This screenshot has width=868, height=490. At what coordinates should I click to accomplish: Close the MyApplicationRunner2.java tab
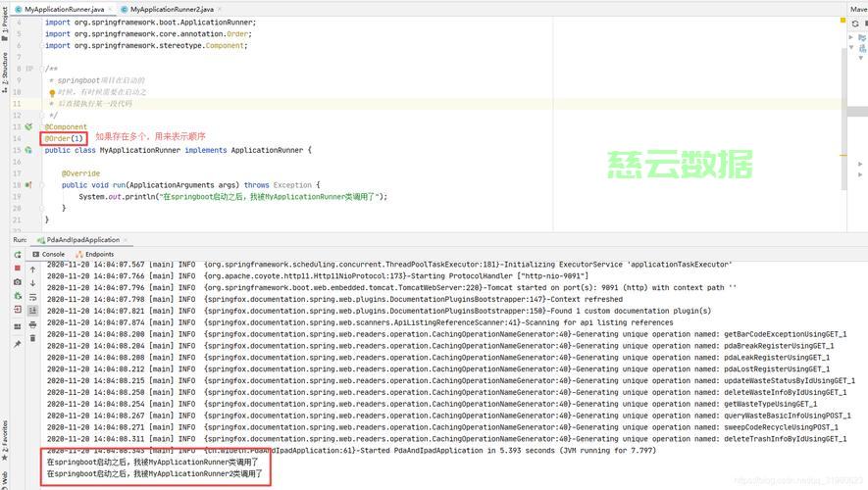pos(220,10)
